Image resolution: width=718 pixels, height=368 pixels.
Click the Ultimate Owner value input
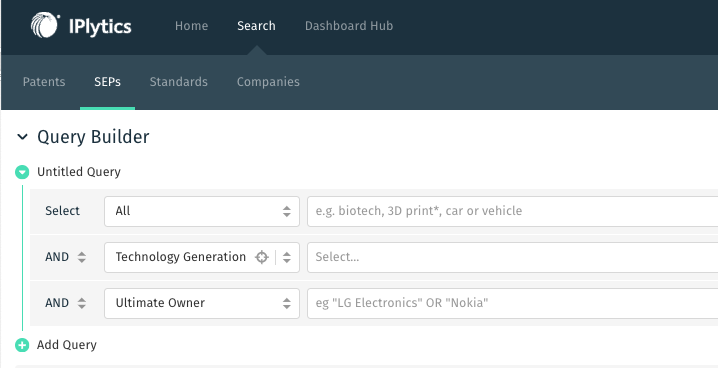(512, 303)
